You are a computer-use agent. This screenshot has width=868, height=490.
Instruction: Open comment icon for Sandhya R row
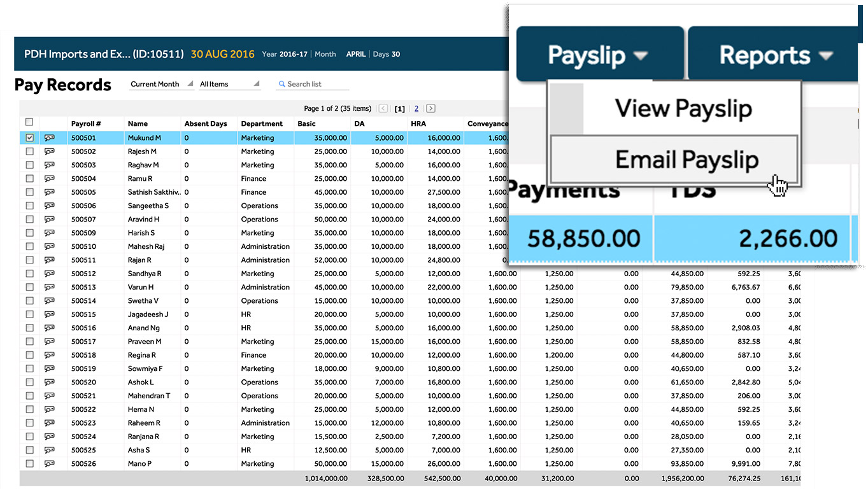click(x=49, y=274)
